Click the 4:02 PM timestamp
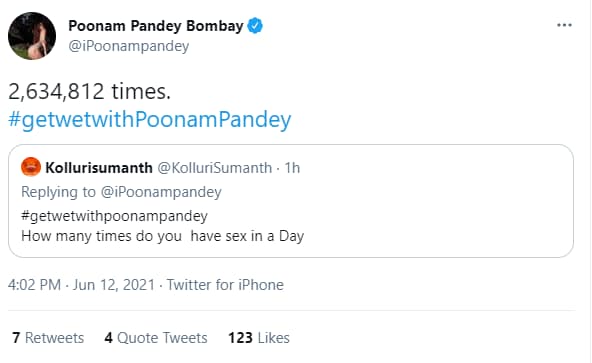This screenshot has width=592, height=363. (34, 285)
